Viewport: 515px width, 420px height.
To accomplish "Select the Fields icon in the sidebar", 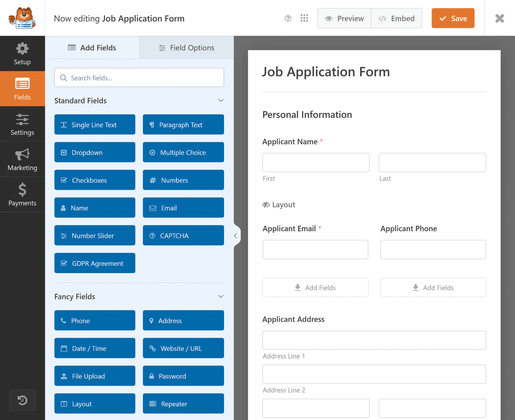I will point(22,89).
